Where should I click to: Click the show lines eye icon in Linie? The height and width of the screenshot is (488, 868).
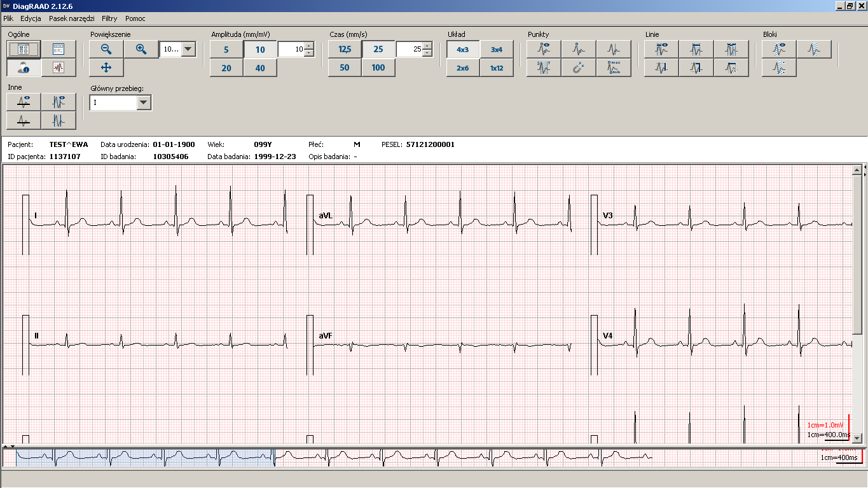[x=661, y=49]
